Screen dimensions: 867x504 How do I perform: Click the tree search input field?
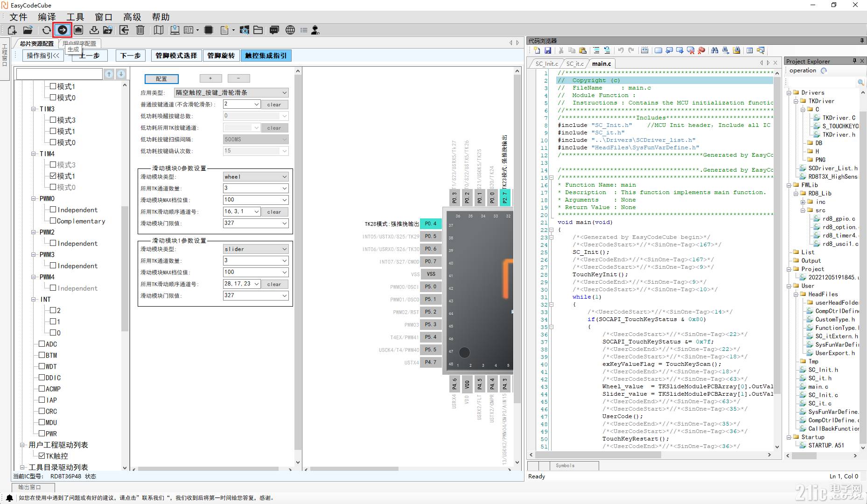pyautogui.click(x=59, y=74)
